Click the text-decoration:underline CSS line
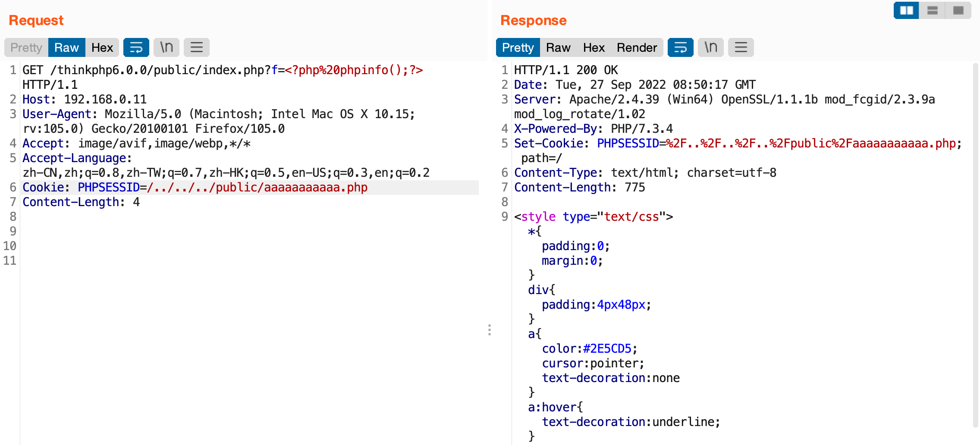980x445 pixels. 631,422
